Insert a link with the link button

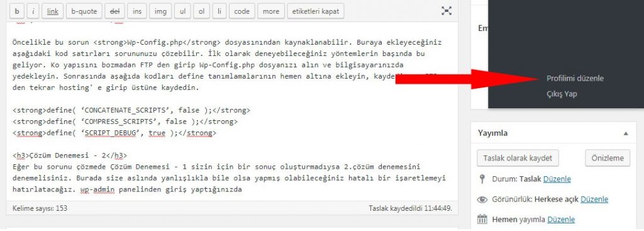coord(53,11)
